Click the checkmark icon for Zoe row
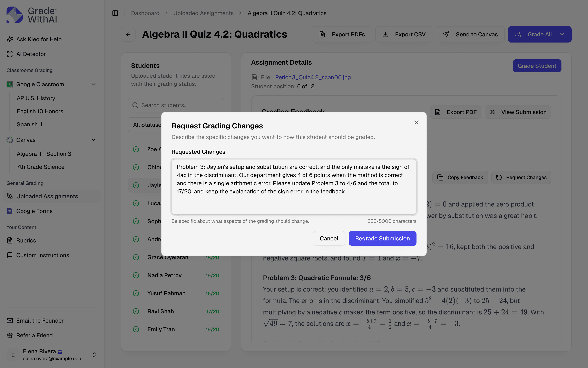 click(136, 149)
